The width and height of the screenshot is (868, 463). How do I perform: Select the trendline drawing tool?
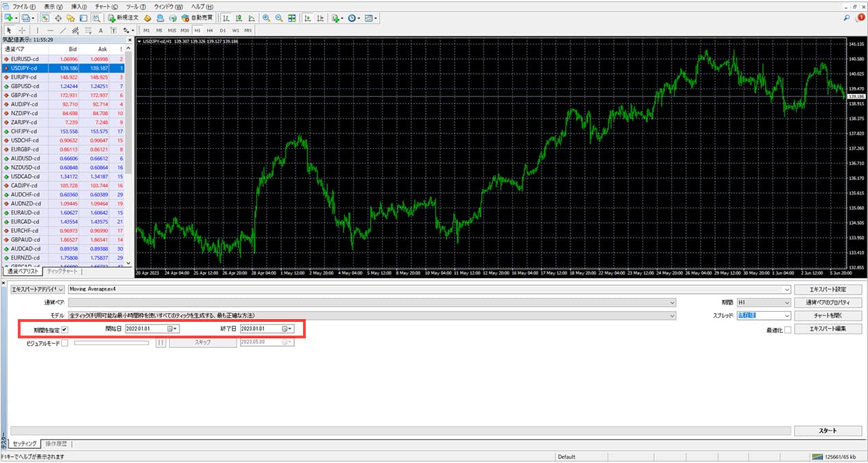coord(63,30)
